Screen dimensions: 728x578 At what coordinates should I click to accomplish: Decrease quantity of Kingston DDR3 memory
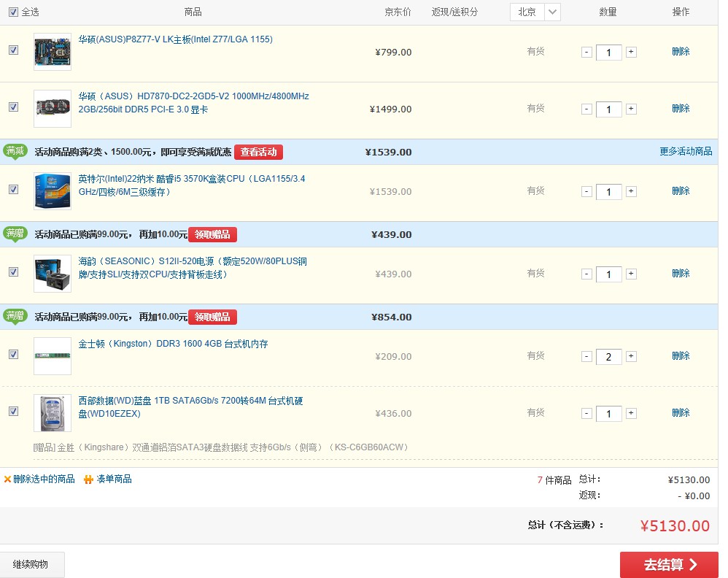point(587,356)
